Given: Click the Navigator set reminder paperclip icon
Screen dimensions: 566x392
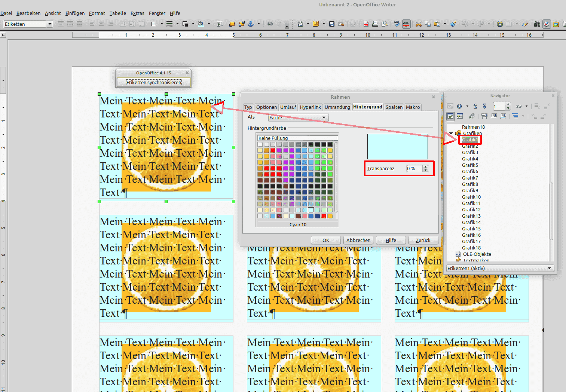Looking at the screenshot, I should tap(472, 116).
